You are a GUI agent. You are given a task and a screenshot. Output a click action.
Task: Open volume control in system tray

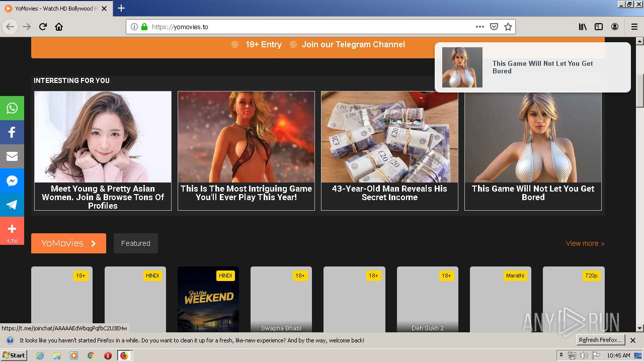point(584,355)
